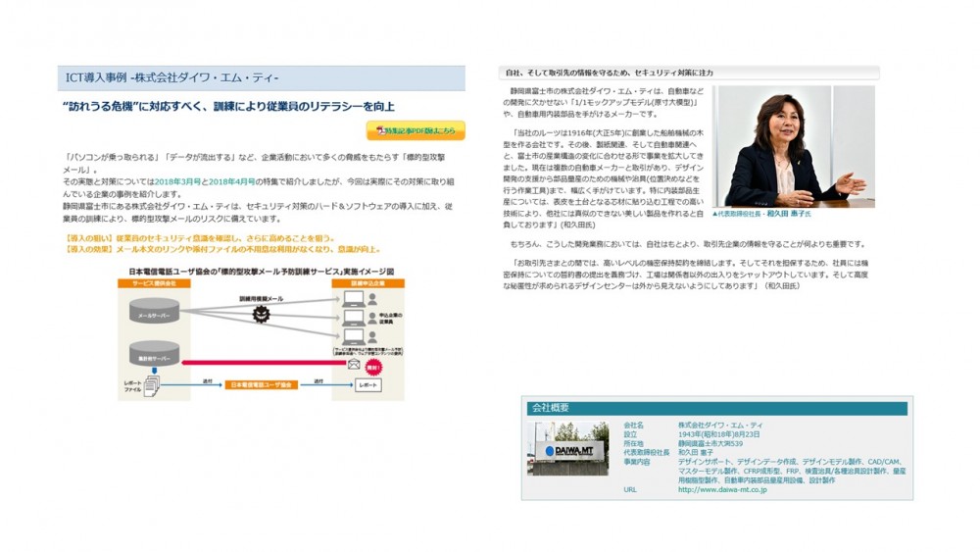The height and width of the screenshot is (552, 980).
Task: Click the orange サービス提供会社 header
Action: coord(154,283)
